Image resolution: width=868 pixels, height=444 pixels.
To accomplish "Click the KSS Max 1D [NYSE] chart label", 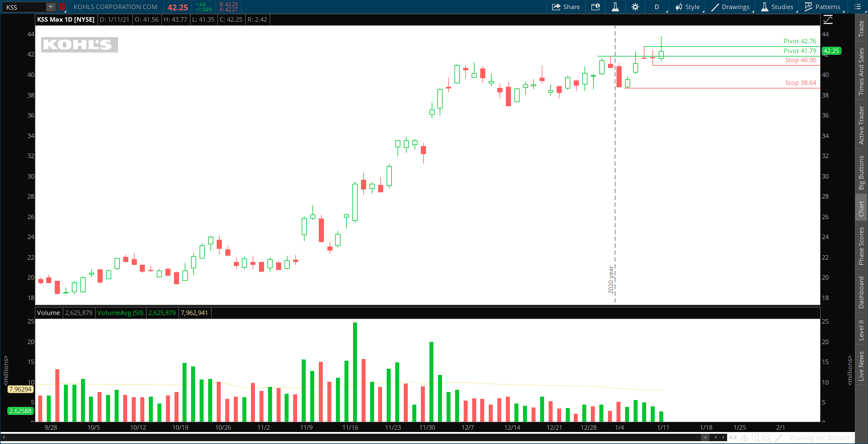I will pos(66,19).
